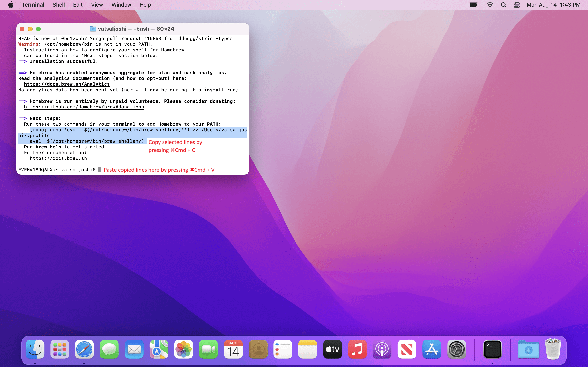588x367 pixels.
Task: Open the Edit menu
Action: click(78, 5)
